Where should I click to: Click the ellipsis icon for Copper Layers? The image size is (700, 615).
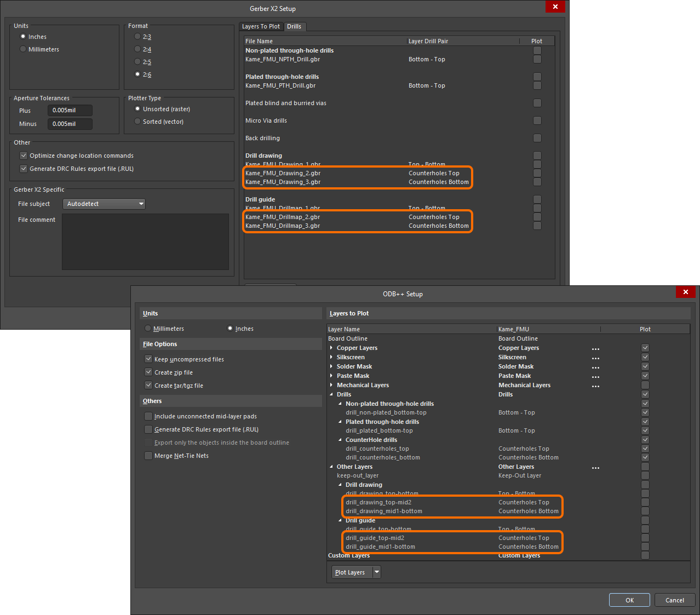pyautogui.click(x=595, y=349)
